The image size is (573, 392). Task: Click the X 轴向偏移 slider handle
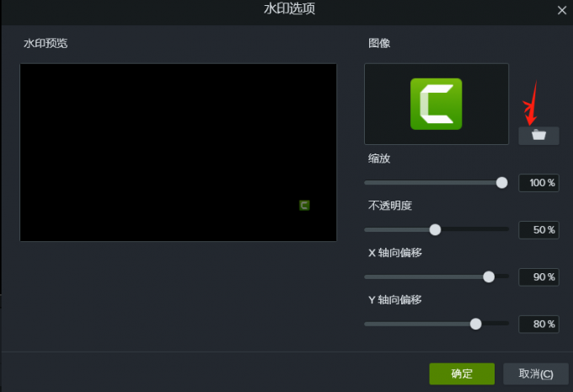(x=489, y=277)
